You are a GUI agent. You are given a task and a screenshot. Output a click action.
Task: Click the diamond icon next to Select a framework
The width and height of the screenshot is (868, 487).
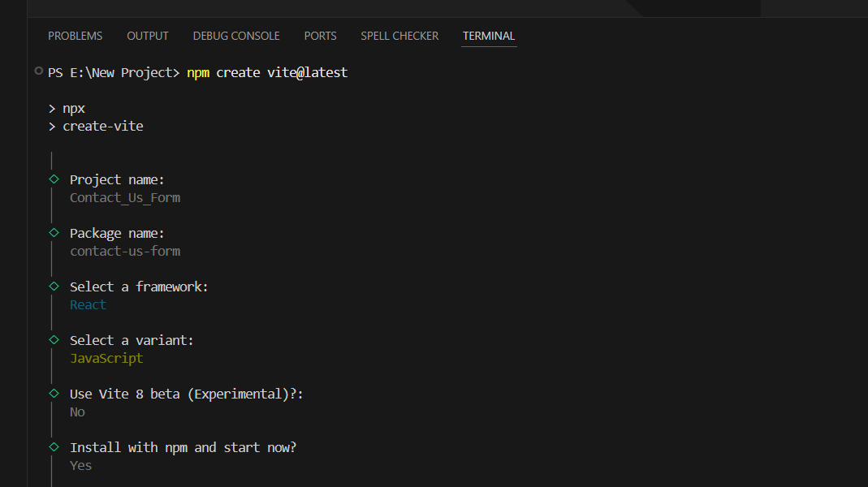54,286
